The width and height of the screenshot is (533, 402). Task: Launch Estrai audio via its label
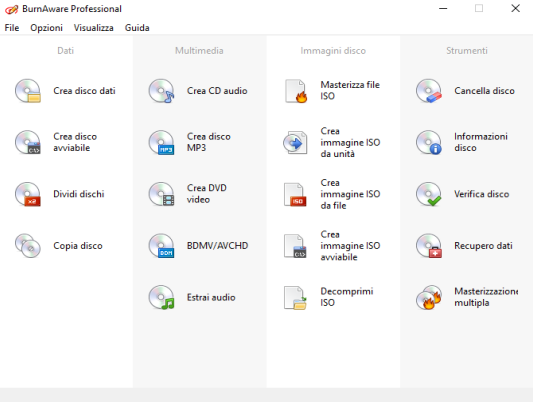[211, 297]
